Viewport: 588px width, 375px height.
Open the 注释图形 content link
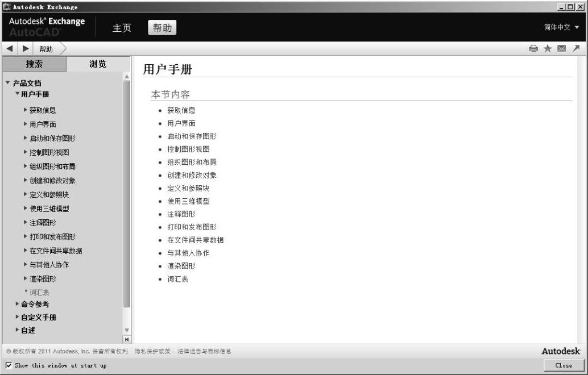181,214
